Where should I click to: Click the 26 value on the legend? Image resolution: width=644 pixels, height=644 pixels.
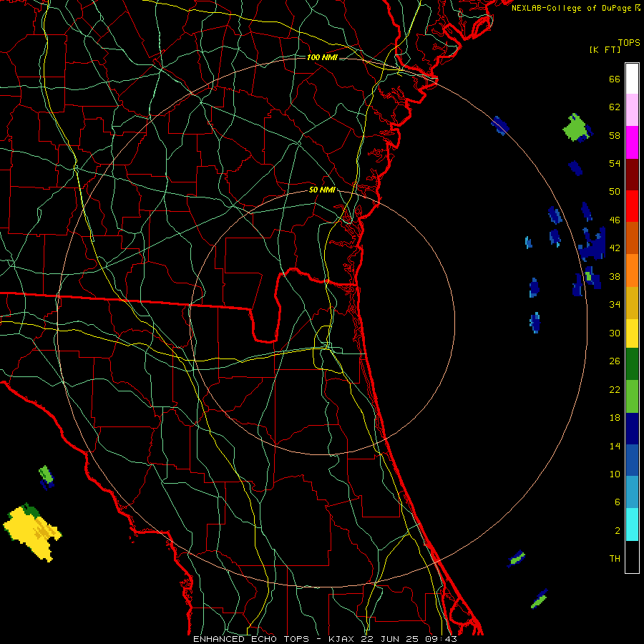coord(615,361)
